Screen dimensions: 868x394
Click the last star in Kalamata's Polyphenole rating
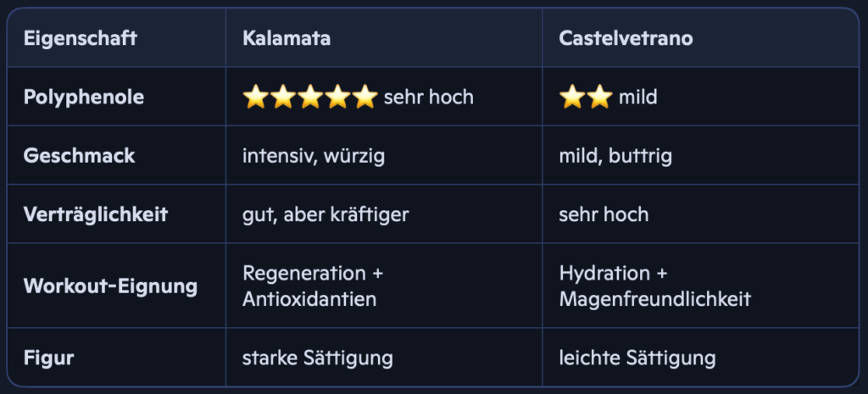pos(364,97)
